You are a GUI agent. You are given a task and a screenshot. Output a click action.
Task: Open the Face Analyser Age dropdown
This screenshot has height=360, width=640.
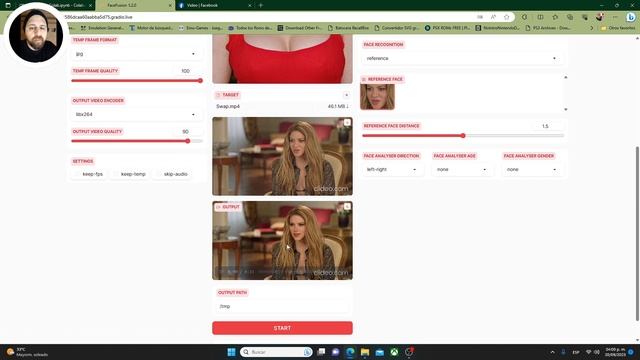[462, 169]
